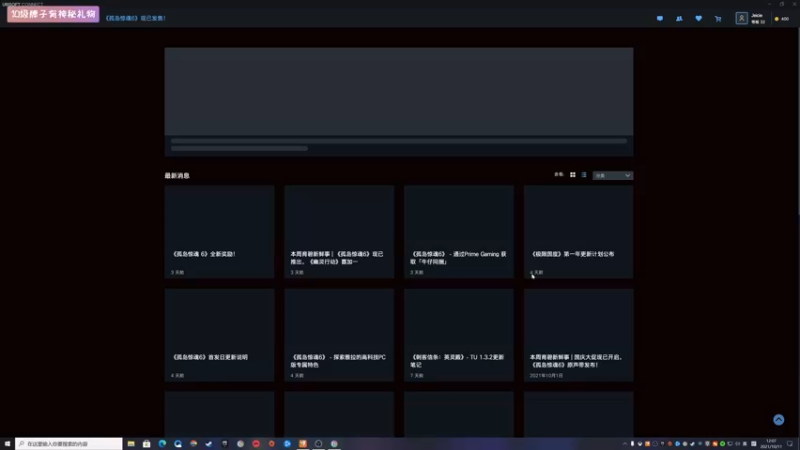Open the wishlist heart icon

698,18
